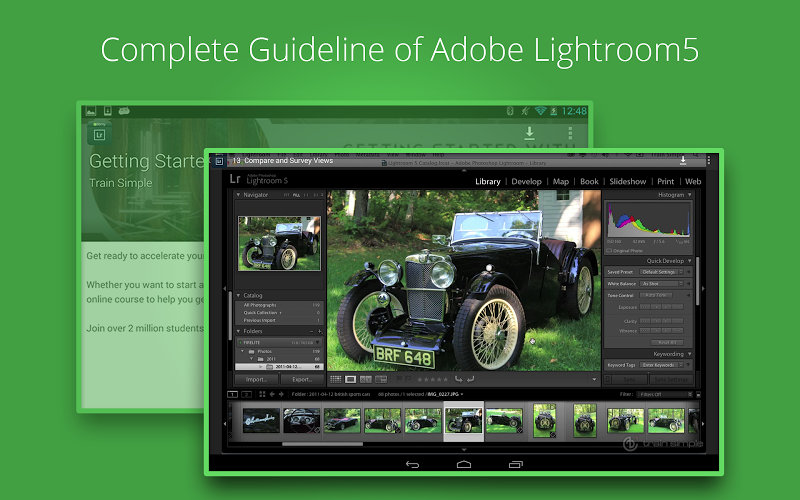Screen dimensions: 800x500
Task: Click the minus icon in Folders header
Action: (311, 331)
